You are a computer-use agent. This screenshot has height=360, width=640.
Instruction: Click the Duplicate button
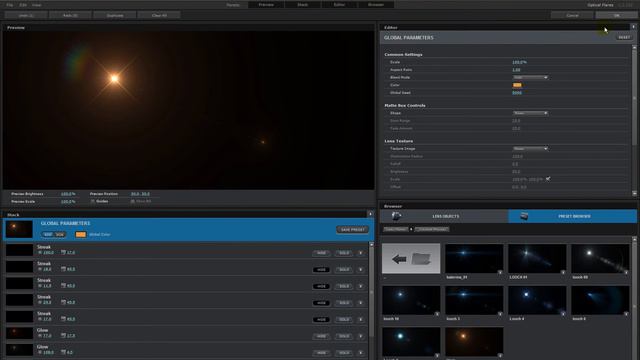tap(115, 16)
